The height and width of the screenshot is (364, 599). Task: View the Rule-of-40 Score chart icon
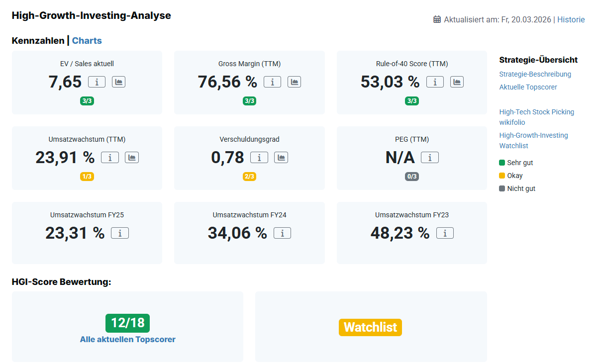[457, 82]
